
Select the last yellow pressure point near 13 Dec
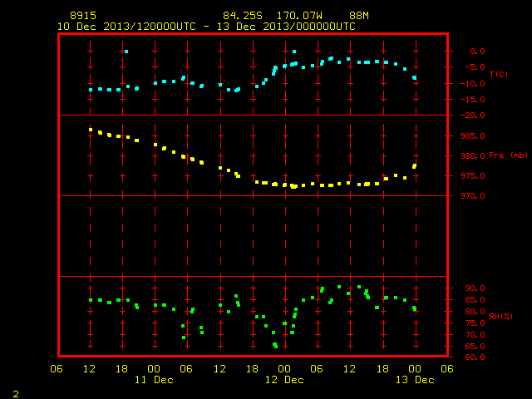click(x=414, y=166)
